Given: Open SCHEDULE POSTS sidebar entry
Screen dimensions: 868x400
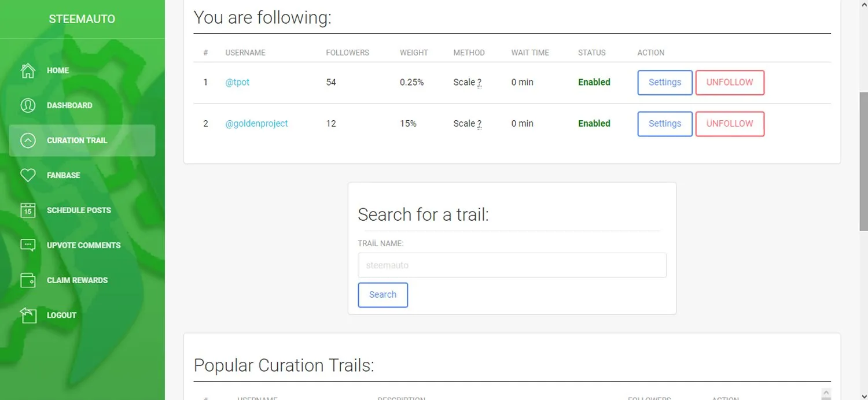Looking at the screenshot, I should click(79, 210).
